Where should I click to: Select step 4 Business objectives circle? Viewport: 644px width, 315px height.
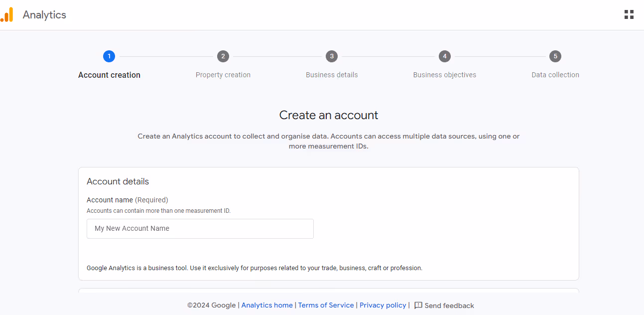click(x=445, y=56)
